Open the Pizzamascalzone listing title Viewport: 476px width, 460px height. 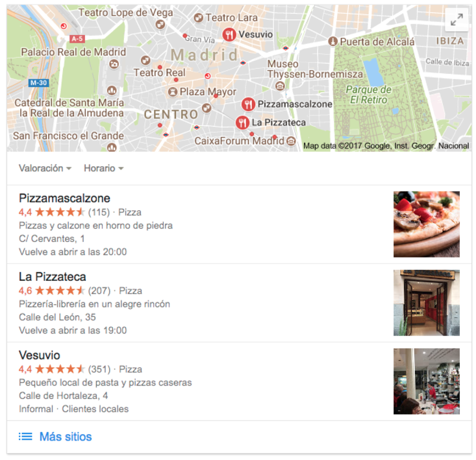64,199
